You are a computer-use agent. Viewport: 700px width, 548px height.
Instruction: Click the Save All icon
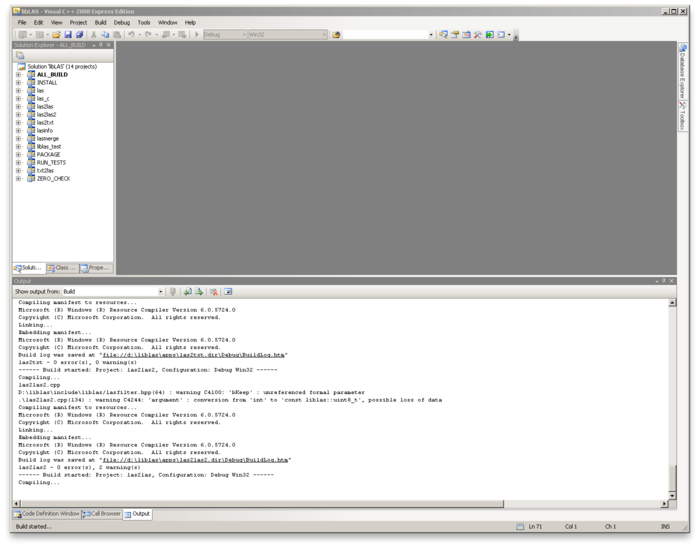pos(79,34)
